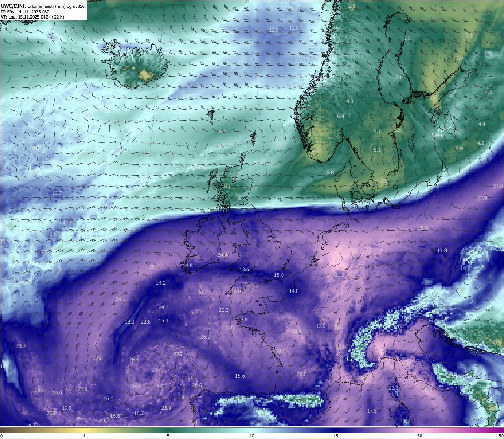
Task: Select the 11.6 value over Sardinia
Action: click(405, 422)
